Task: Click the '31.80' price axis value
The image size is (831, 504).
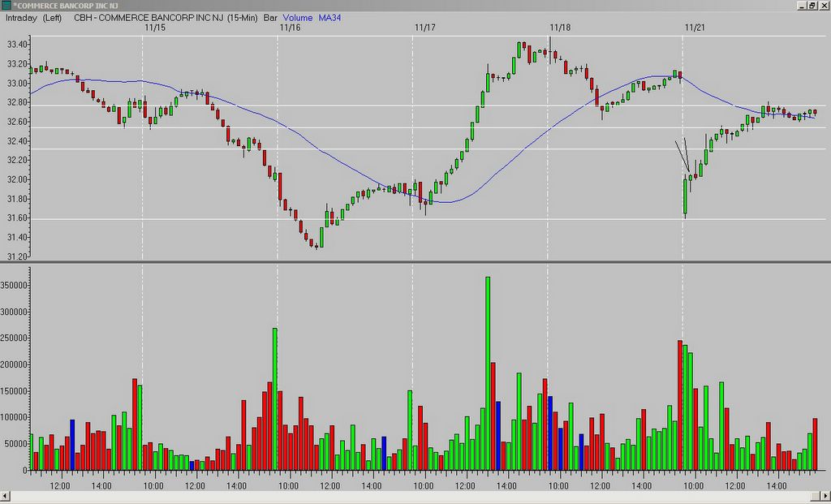Action: tap(18, 200)
